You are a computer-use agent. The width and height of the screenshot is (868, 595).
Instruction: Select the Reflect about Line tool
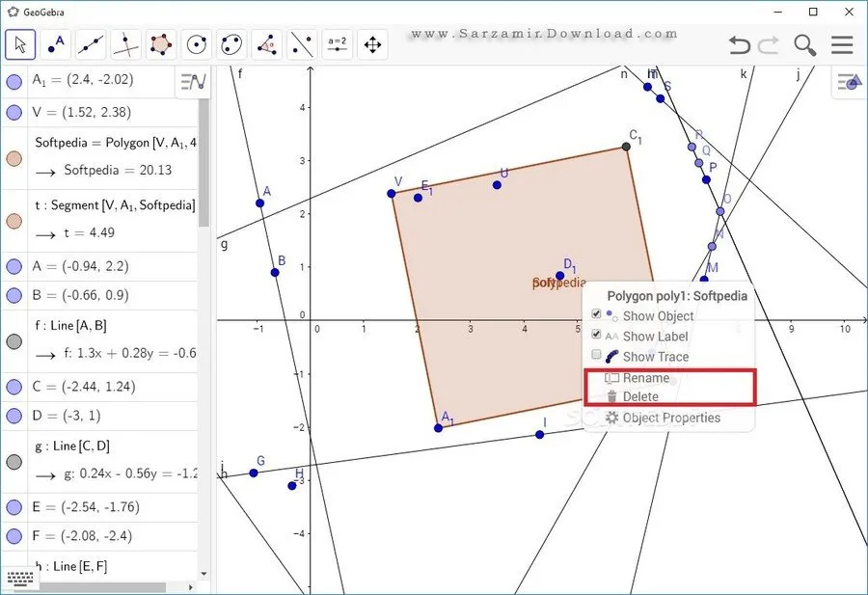(x=302, y=44)
